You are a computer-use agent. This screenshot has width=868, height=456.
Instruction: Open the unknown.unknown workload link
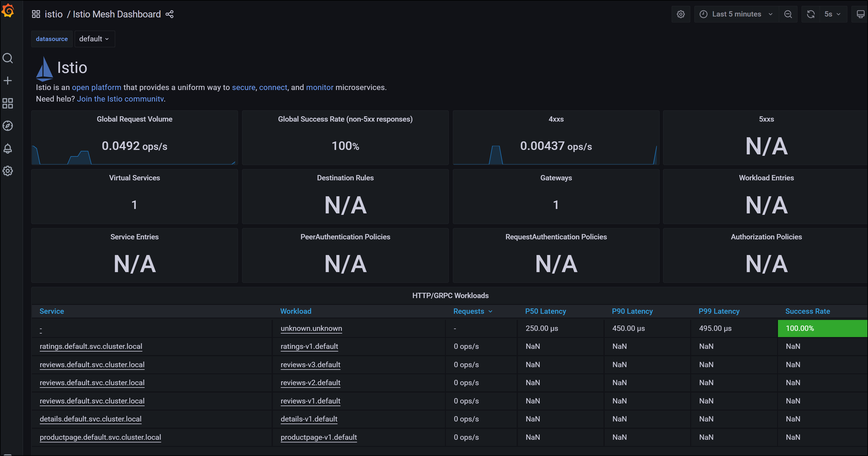pyautogui.click(x=311, y=328)
